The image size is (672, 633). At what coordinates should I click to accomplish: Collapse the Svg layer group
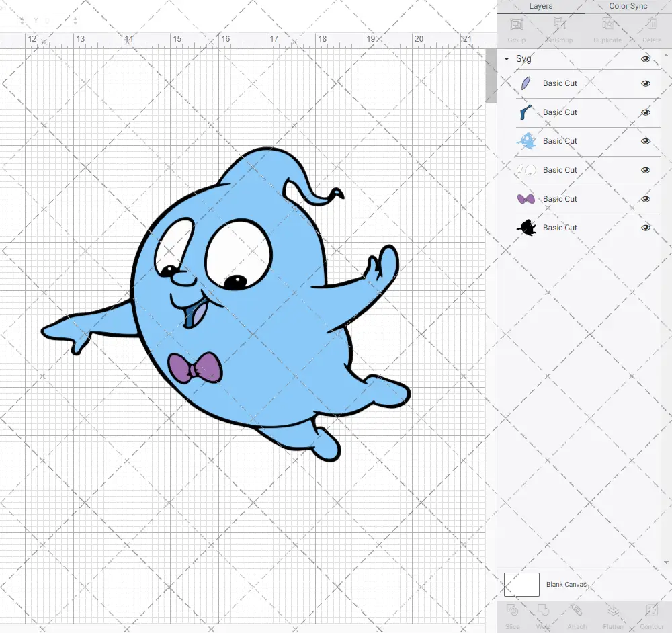(507, 59)
